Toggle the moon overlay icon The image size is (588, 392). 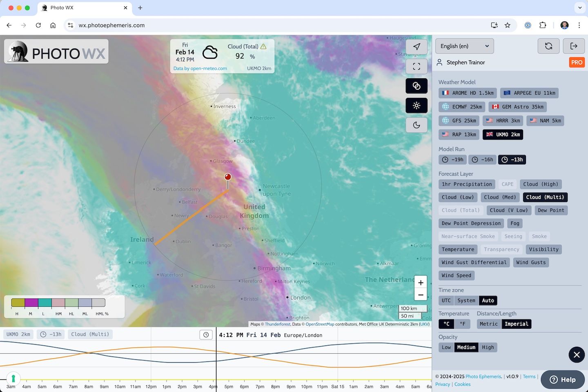(x=416, y=125)
